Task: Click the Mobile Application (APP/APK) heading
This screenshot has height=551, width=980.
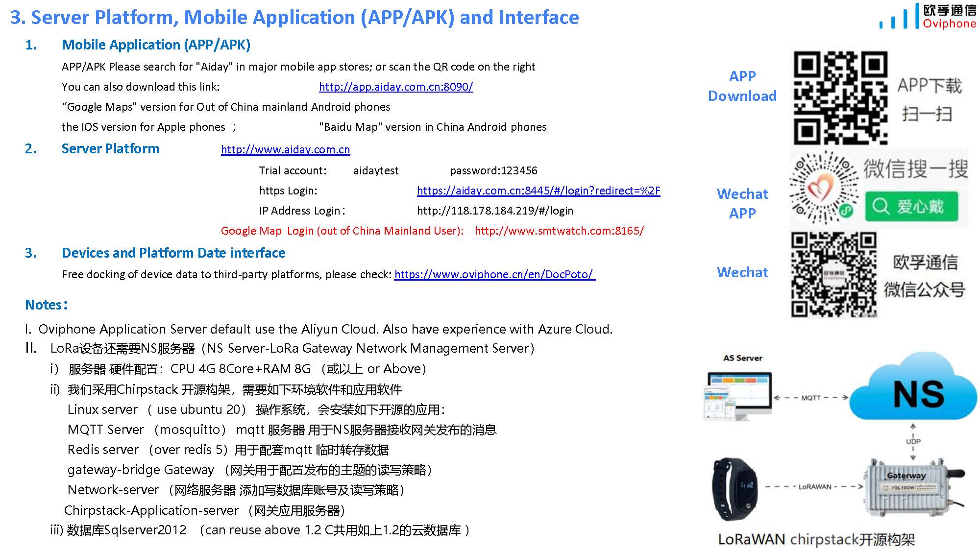Action: (156, 45)
